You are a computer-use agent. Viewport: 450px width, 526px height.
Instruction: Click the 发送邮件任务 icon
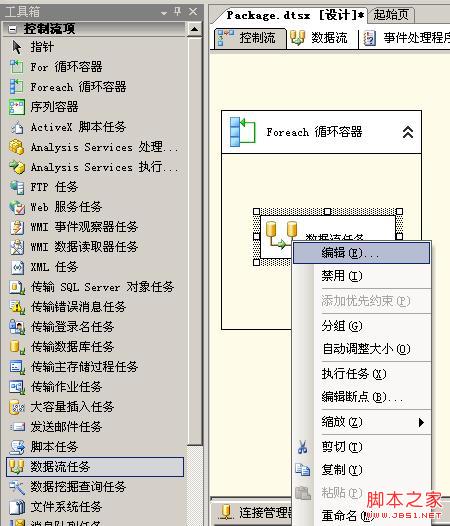(17, 427)
